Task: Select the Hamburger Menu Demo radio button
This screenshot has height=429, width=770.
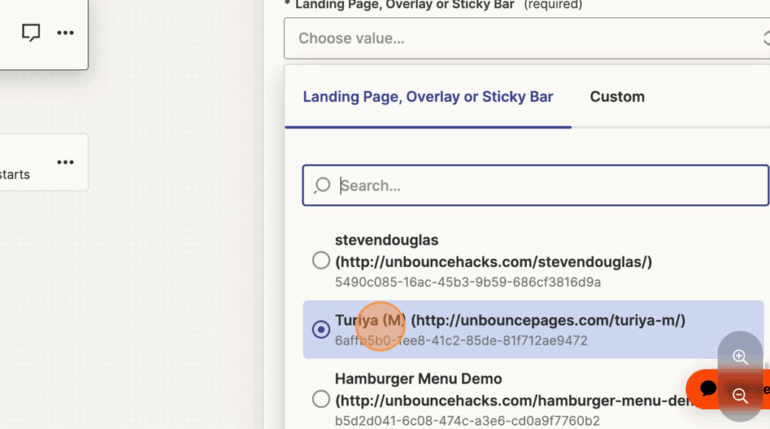Action: pos(321,399)
